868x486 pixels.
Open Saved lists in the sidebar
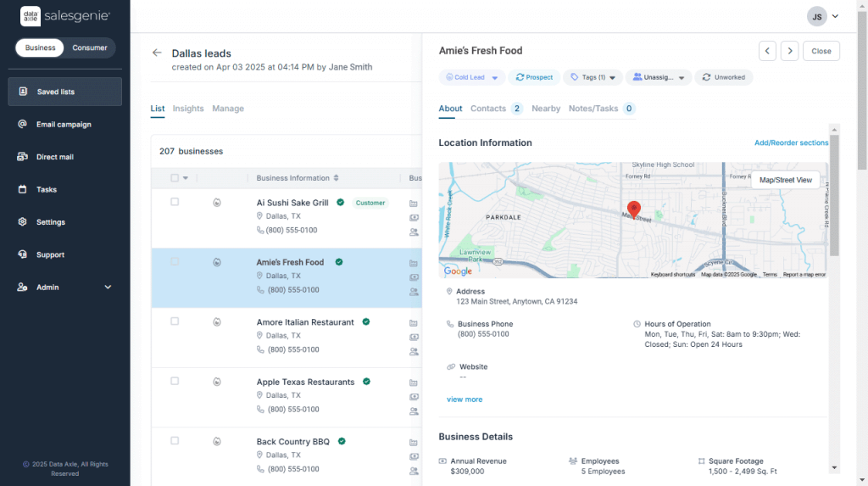(x=64, y=92)
